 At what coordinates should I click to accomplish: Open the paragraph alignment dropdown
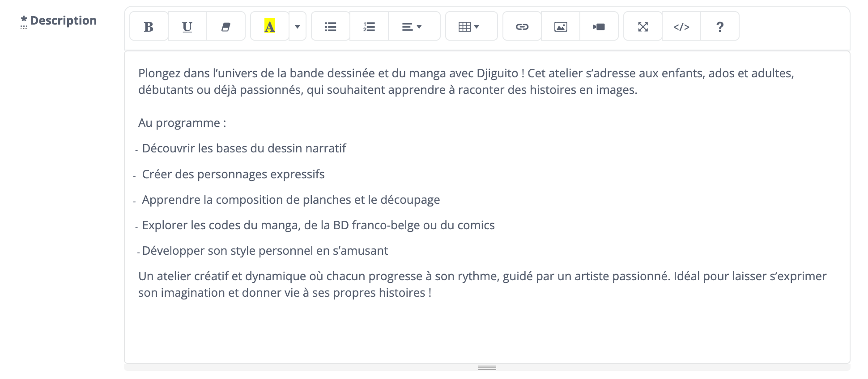click(x=414, y=26)
